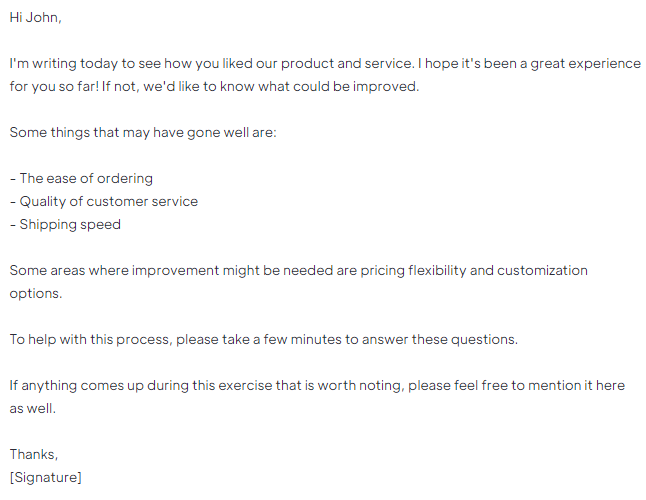
Task: Click the sentence 'To help with this process'
Action: [264, 339]
